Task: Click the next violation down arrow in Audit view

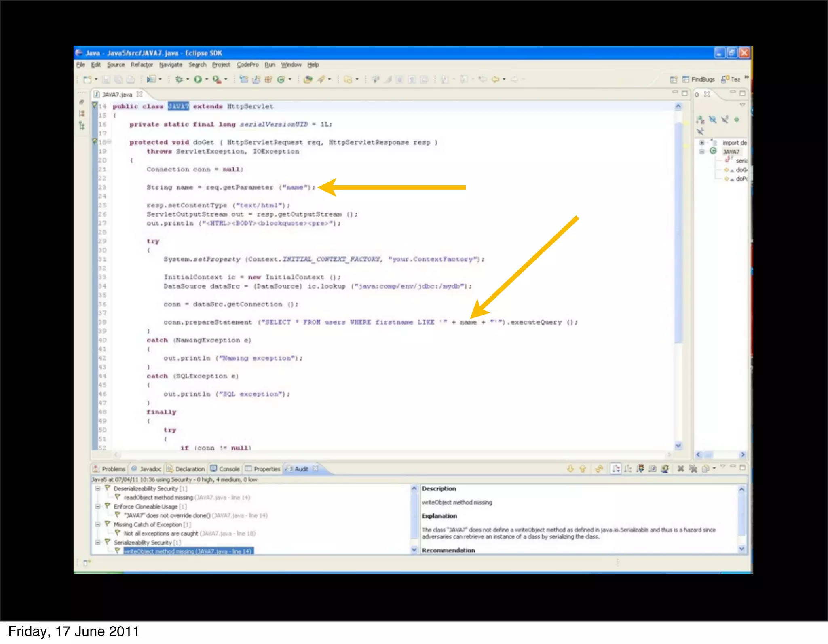Action: click(570, 469)
